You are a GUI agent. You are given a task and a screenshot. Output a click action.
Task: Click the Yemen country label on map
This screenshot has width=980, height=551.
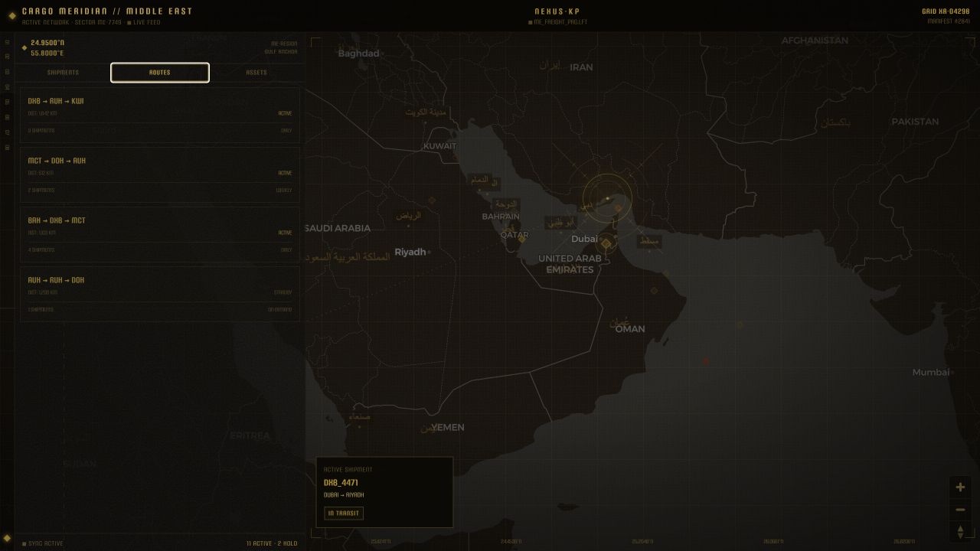coord(448,428)
